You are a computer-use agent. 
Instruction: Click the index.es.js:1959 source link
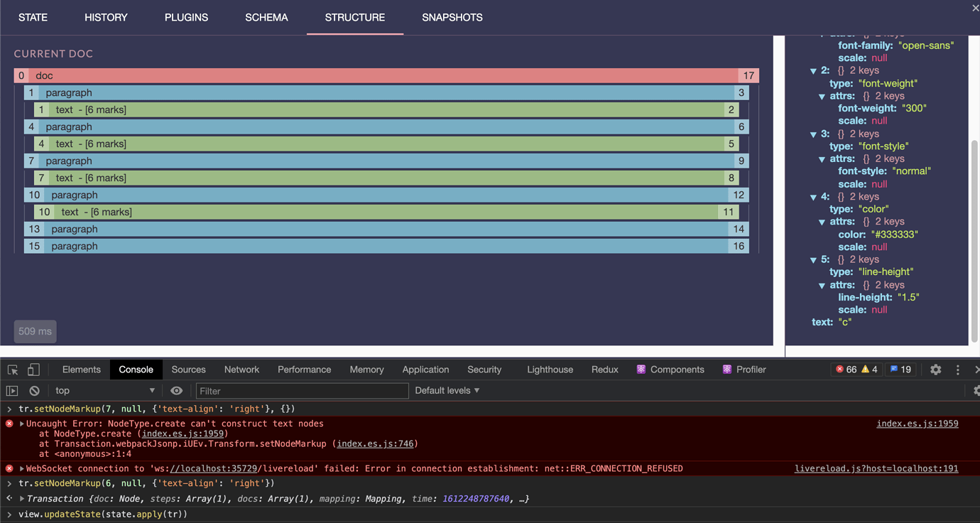click(917, 424)
